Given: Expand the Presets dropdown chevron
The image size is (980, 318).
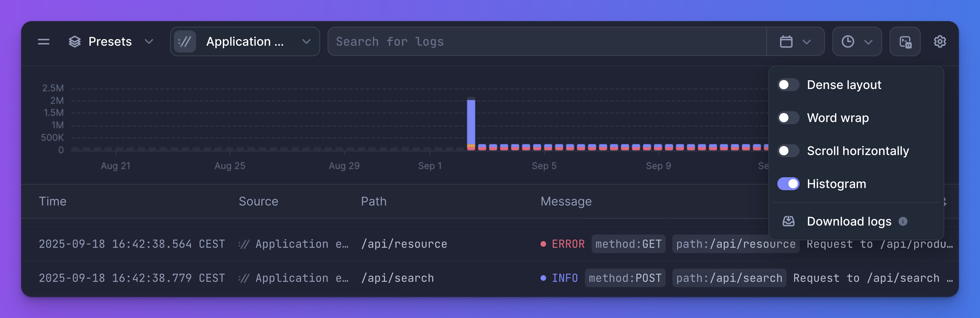Looking at the screenshot, I should (x=149, y=41).
